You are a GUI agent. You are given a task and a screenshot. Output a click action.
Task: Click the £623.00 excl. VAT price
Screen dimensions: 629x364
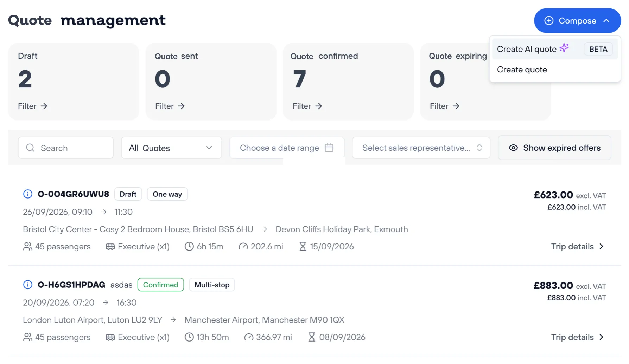click(570, 195)
